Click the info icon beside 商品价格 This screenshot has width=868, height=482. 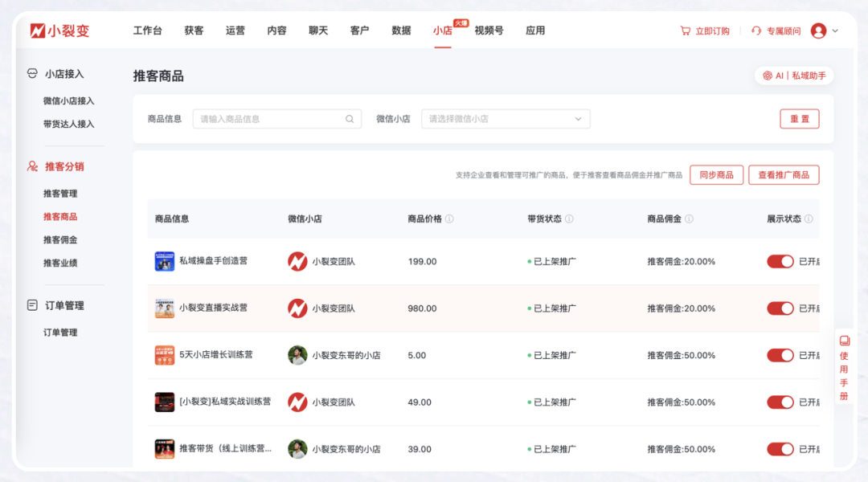450,219
